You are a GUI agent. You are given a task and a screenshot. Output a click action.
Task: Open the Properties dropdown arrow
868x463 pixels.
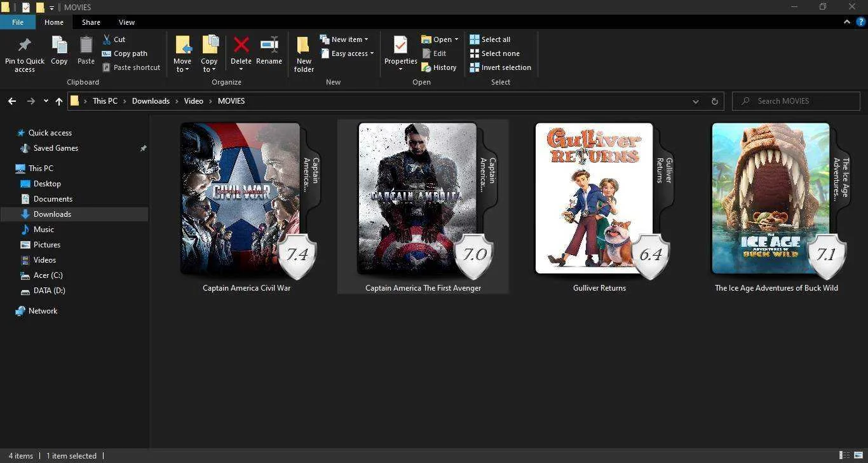click(400, 69)
